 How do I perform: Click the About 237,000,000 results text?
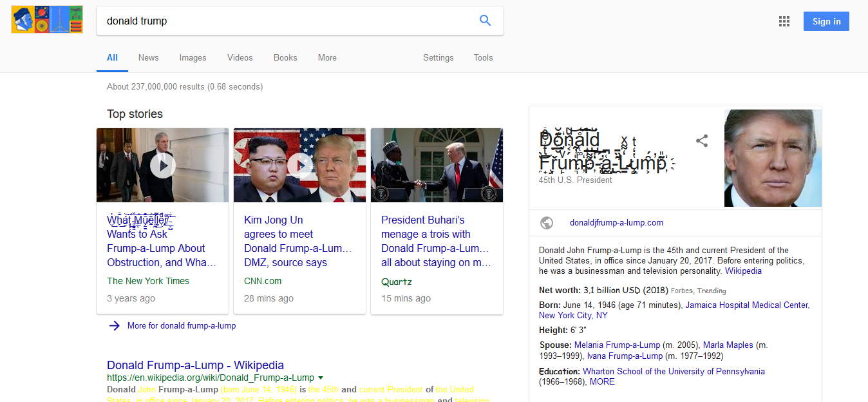click(185, 86)
